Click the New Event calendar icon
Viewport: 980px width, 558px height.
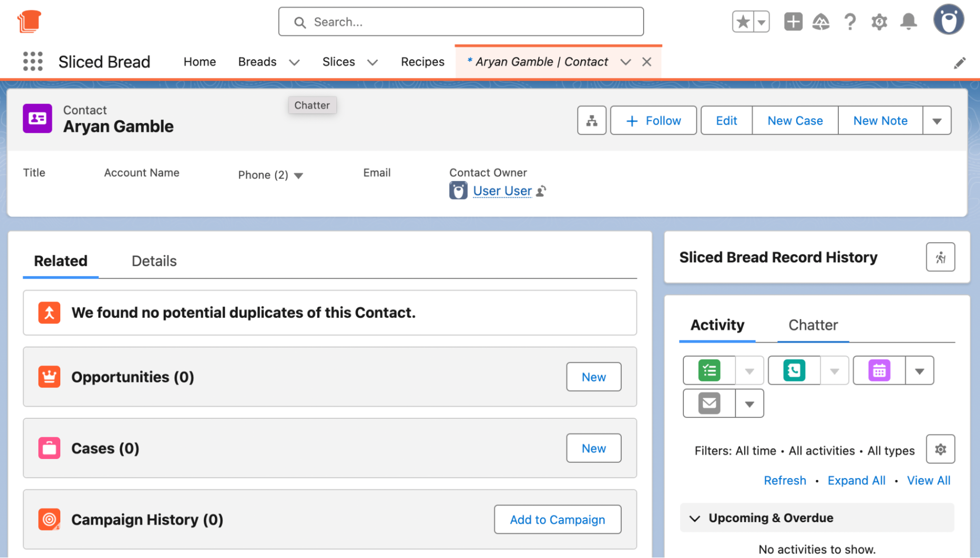pos(879,371)
